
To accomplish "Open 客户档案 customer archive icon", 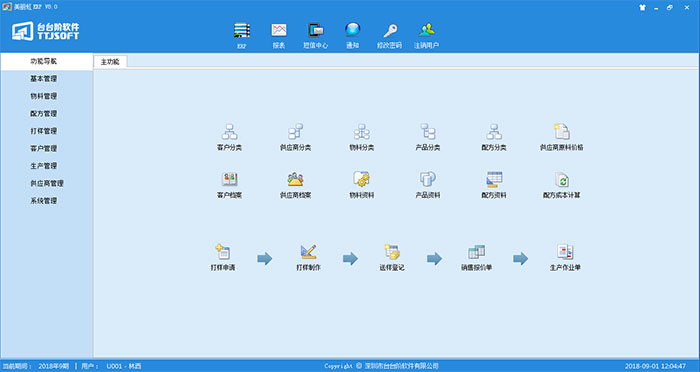I will pos(229,180).
